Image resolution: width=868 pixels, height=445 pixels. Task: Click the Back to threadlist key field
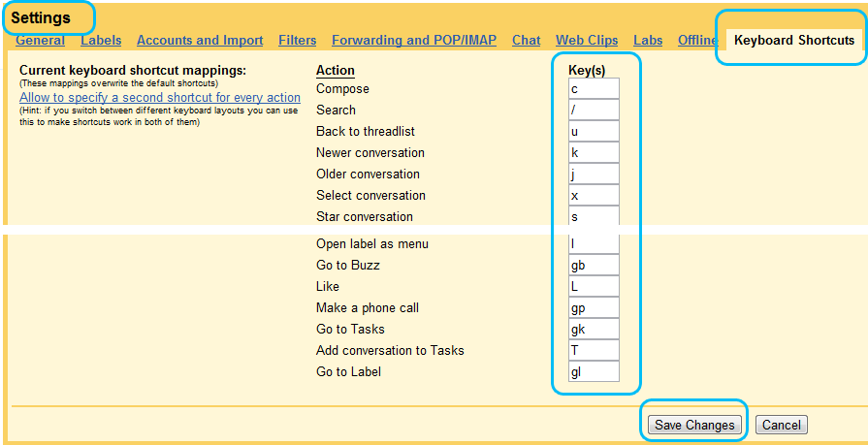594,131
